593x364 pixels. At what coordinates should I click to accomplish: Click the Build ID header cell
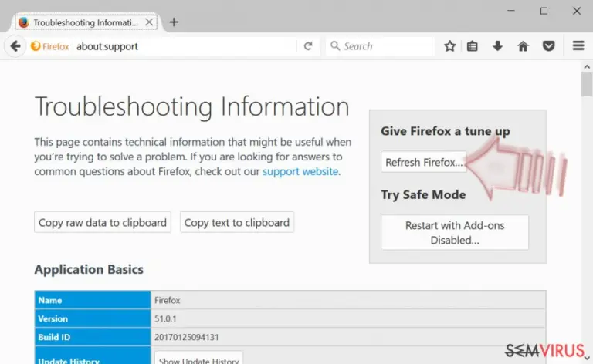tap(93, 337)
